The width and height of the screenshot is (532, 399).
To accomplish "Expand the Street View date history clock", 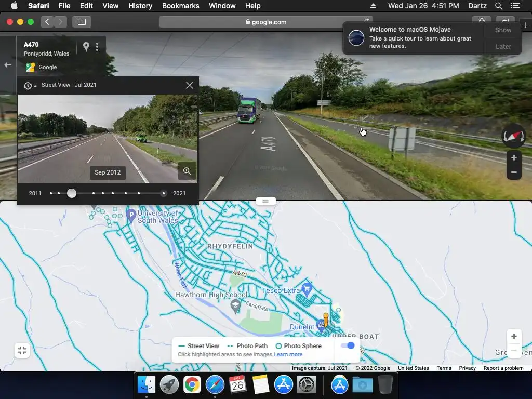I will click(30, 86).
